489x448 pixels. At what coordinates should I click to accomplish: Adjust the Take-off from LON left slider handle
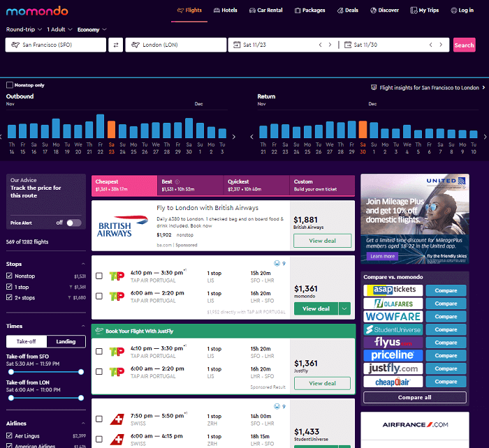point(11,398)
